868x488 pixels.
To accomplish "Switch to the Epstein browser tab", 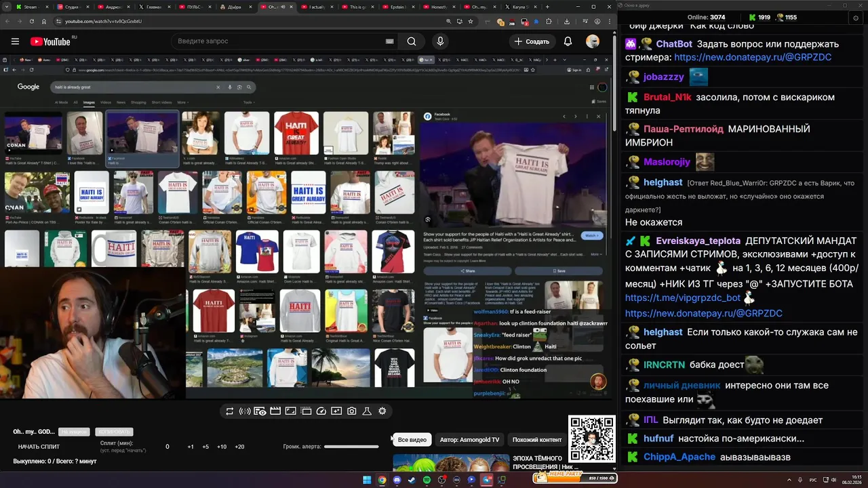I will coord(397,7).
